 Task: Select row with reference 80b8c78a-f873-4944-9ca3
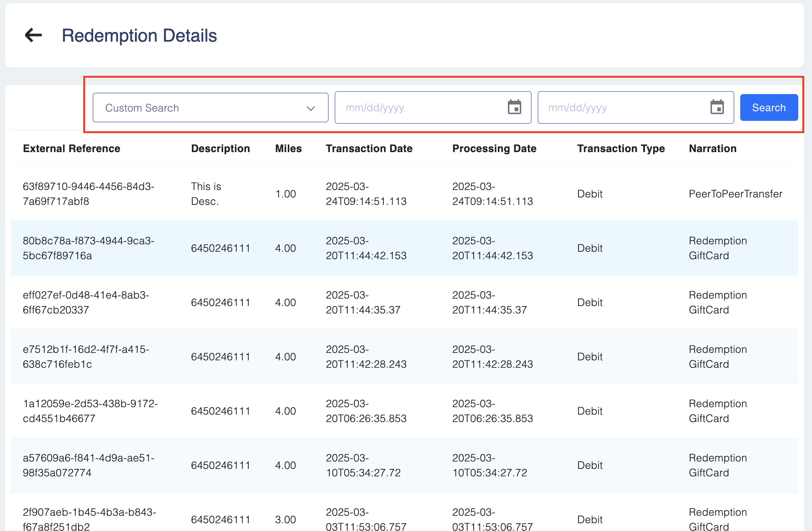pos(404,248)
